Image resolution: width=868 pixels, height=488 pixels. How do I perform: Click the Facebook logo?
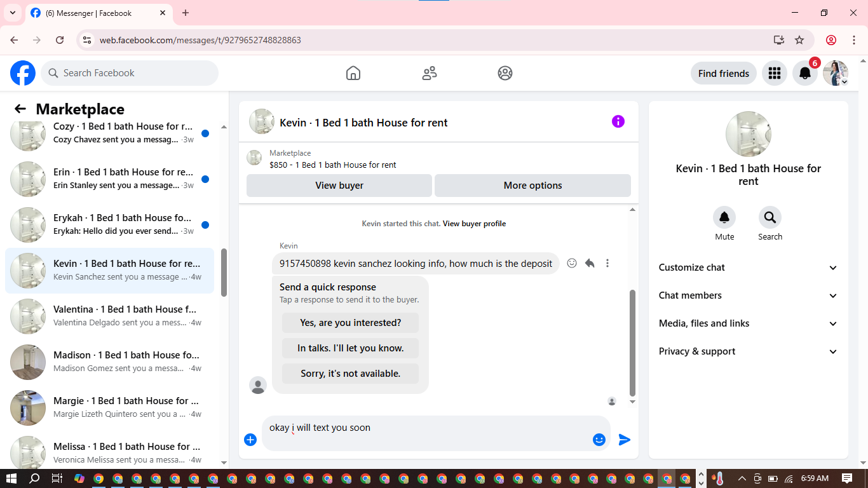pyautogui.click(x=23, y=73)
